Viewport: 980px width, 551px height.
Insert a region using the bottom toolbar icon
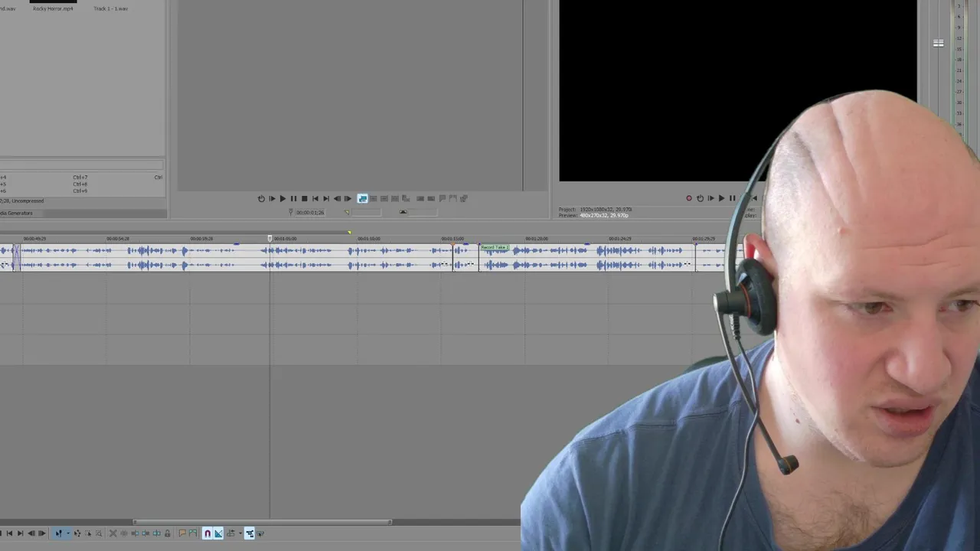(193, 533)
